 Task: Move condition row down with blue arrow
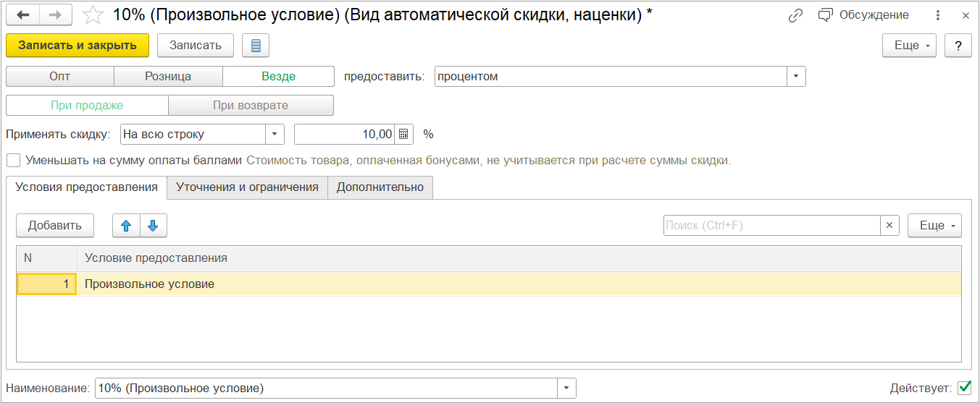click(153, 226)
